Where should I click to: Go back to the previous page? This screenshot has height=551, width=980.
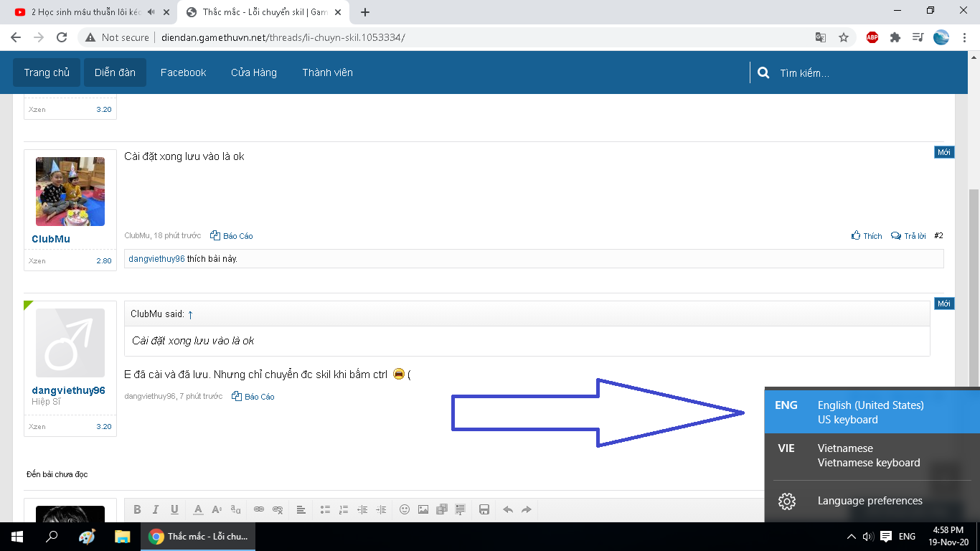pos(16,37)
